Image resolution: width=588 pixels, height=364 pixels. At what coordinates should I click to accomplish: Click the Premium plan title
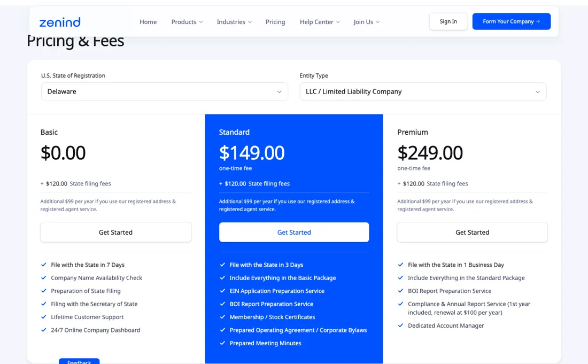click(x=413, y=132)
